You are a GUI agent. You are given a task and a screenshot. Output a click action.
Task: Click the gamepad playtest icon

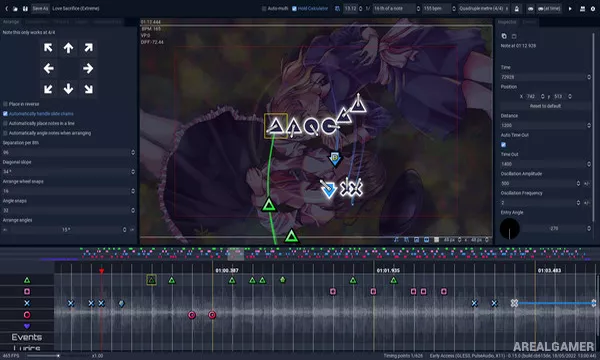pos(530,8)
